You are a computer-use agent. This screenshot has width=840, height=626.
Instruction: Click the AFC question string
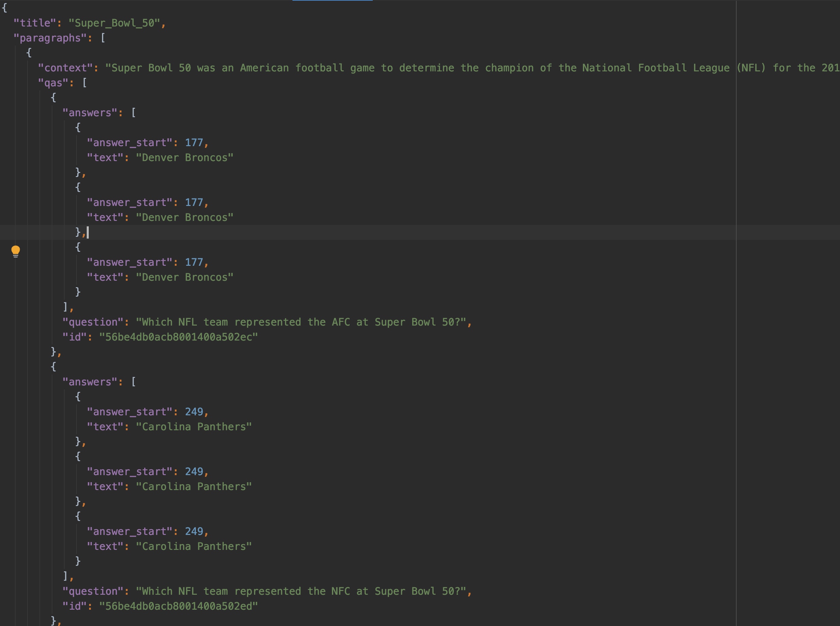(302, 322)
